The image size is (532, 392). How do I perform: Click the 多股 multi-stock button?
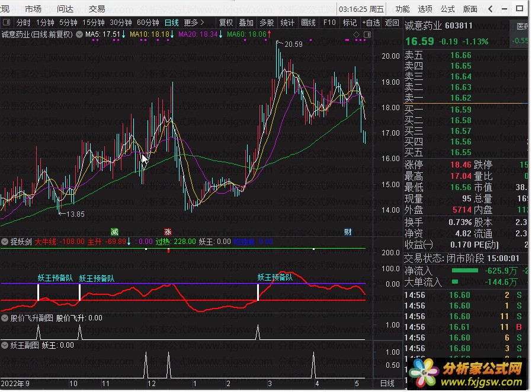pos(267,23)
